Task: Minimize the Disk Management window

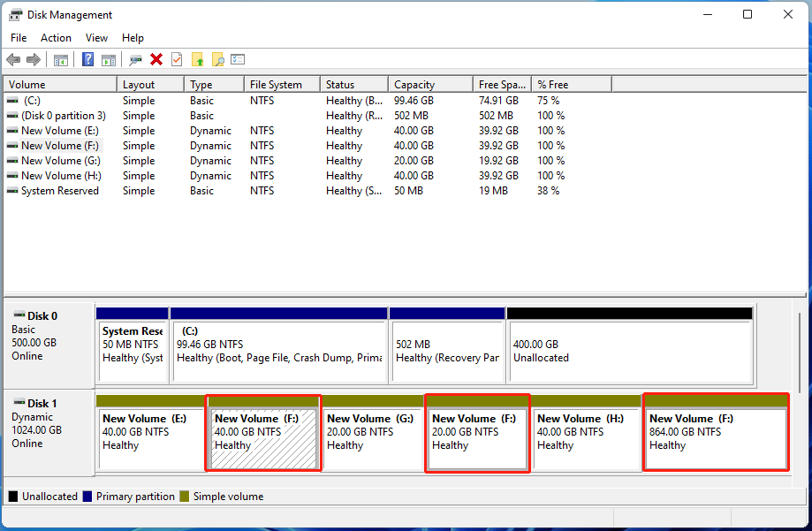Action: click(708, 14)
